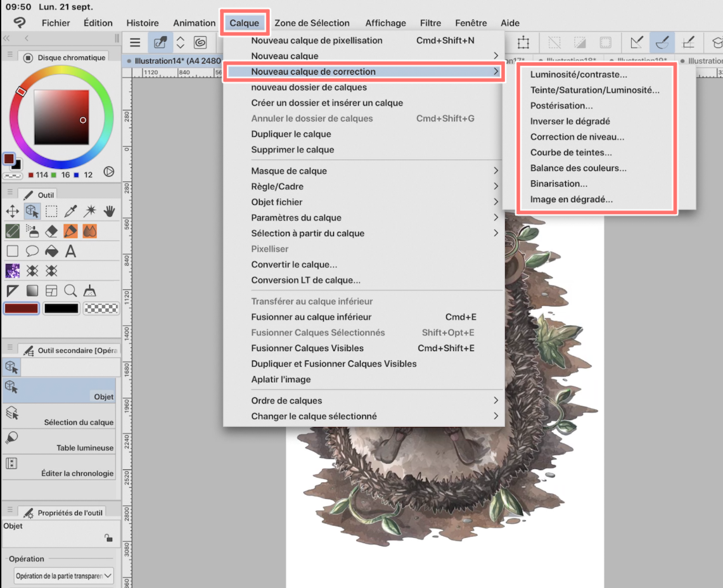723x588 pixels.
Task: Choose the Eraser tool
Action: (51, 231)
